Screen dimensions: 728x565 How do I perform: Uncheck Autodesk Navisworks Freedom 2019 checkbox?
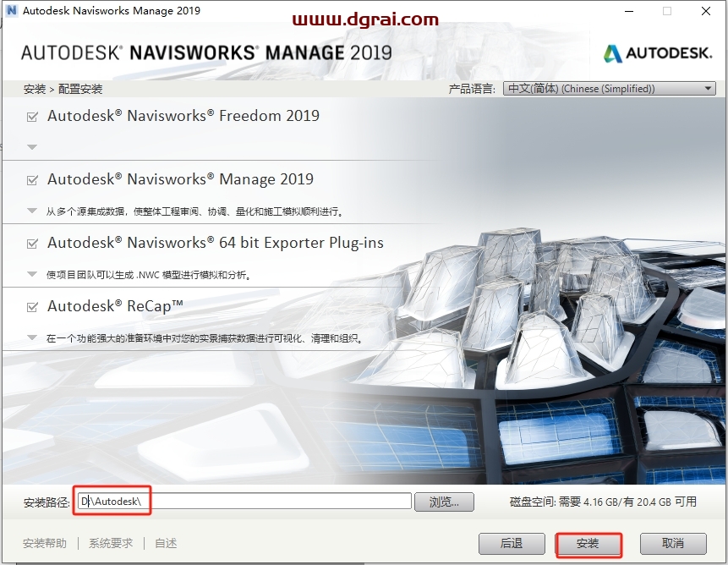32,117
